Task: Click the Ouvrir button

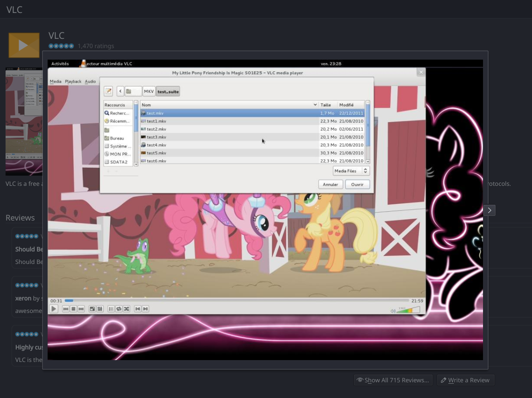Action: 357,184
